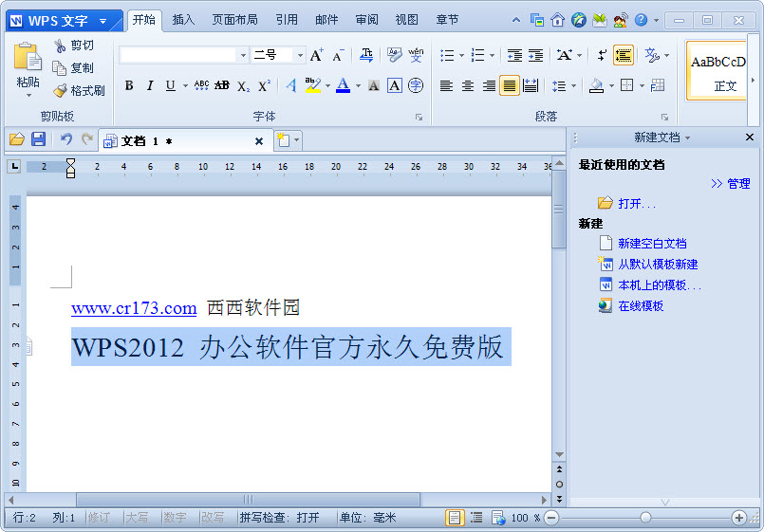
Task: Toggle justified alignment (highlighted button)
Action: click(509, 86)
